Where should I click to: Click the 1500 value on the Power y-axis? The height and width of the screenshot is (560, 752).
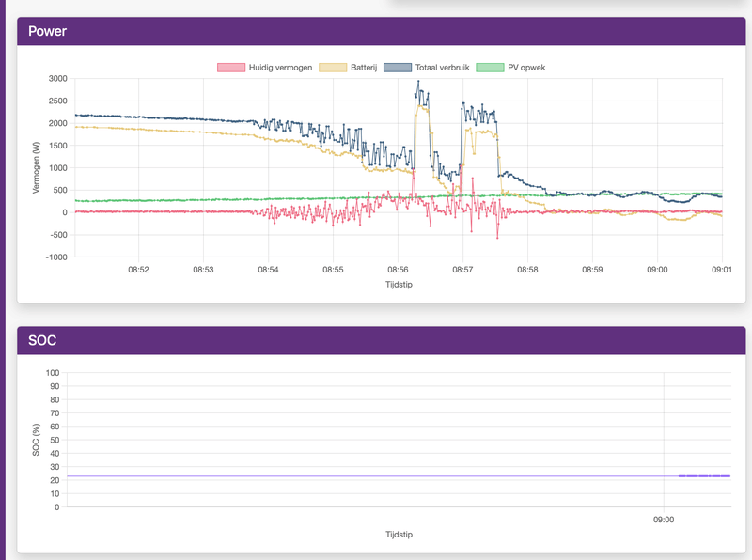58,146
